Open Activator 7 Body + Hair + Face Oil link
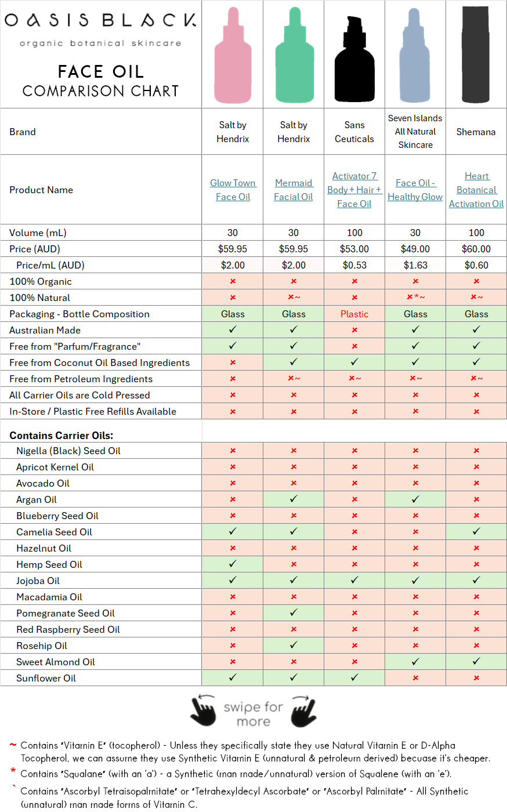 point(354,190)
